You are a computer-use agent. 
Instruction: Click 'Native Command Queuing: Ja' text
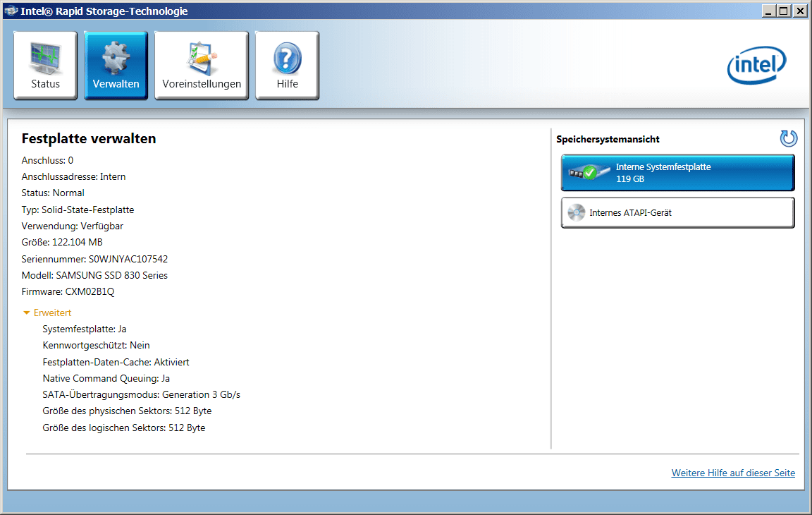click(x=106, y=378)
